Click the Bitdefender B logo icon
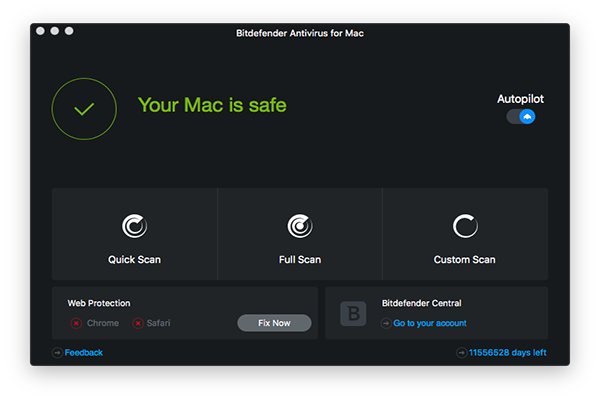The height and width of the screenshot is (400, 600). tap(352, 313)
